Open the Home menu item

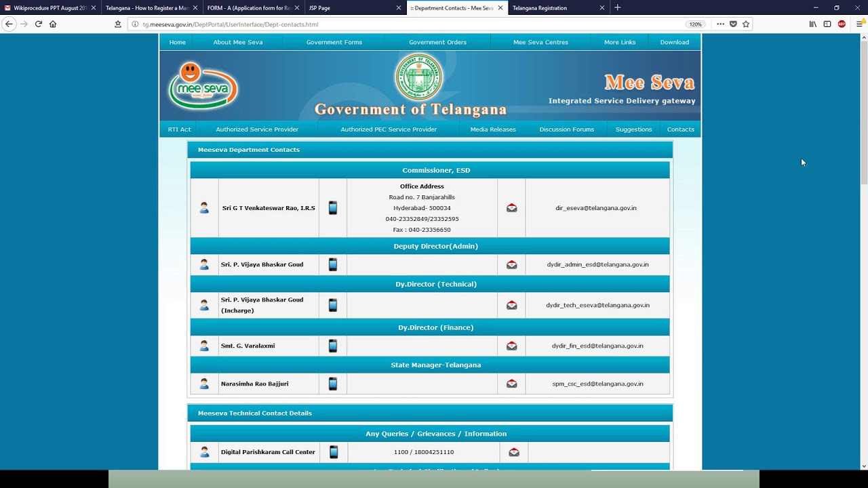click(x=178, y=42)
